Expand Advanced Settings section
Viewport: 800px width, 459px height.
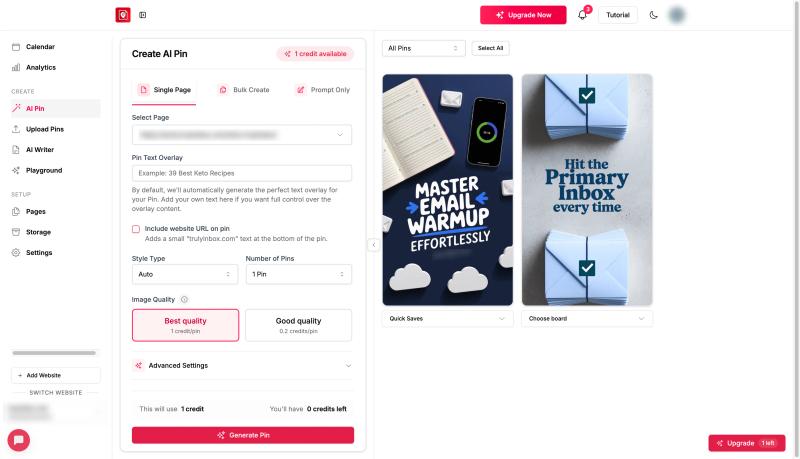242,365
